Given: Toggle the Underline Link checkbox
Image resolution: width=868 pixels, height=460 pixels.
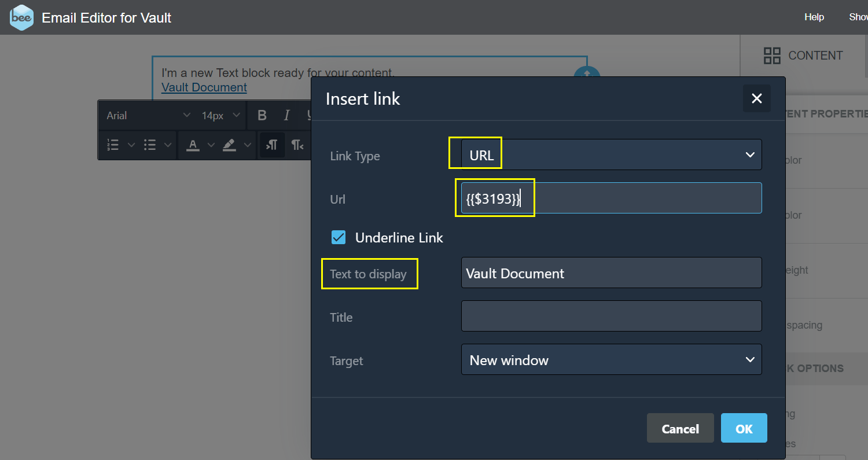Looking at the screenshot, I should [x=339, y=237].
